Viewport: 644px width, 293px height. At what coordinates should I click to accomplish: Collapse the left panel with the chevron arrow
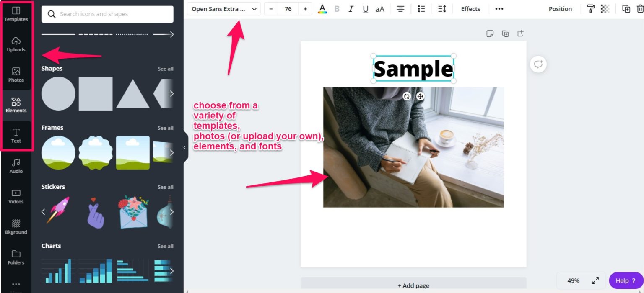point(184,147)
